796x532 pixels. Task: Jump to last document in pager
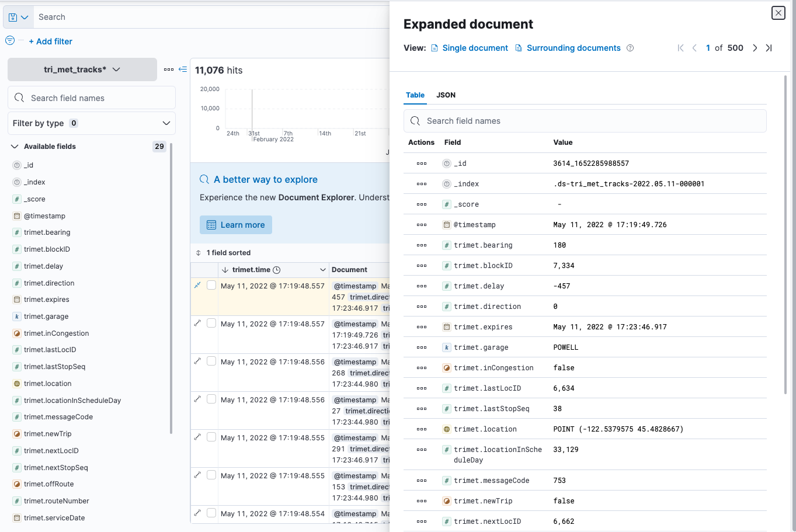coord(769,48)
